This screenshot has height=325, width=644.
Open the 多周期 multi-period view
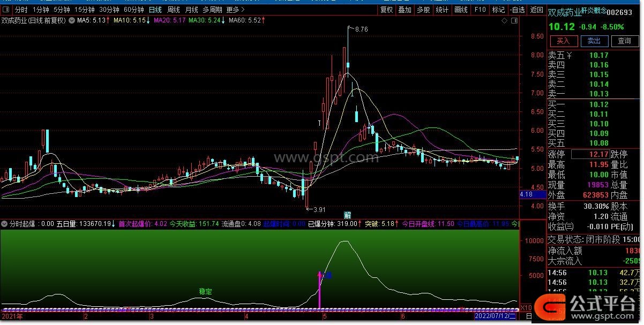pos(212,10)
